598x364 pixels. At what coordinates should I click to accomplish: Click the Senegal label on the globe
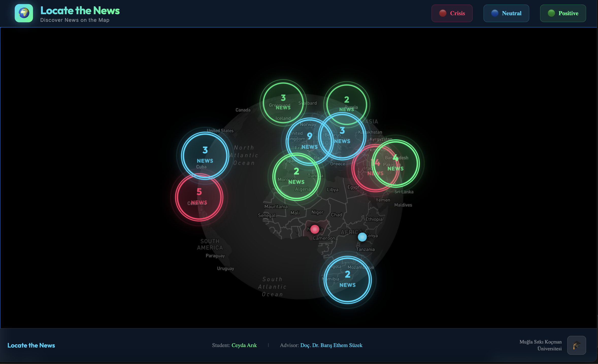(x=267, y=215)
